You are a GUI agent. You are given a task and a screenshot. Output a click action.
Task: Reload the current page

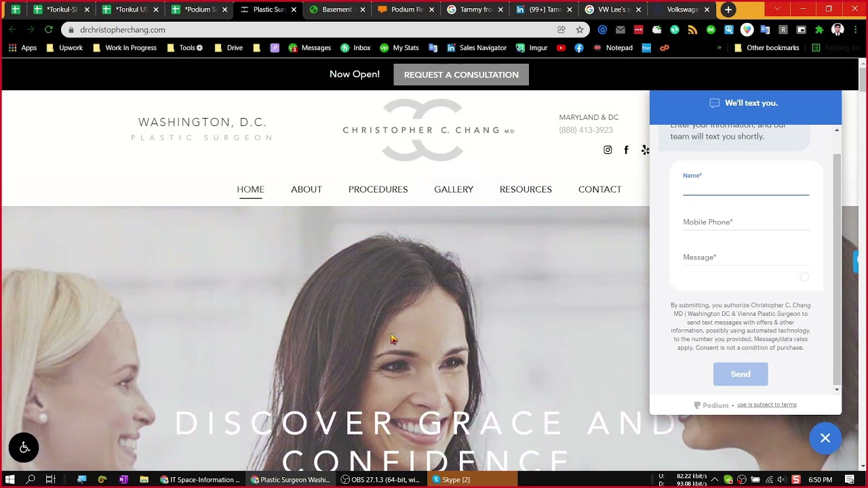click(x=48, y=30)
